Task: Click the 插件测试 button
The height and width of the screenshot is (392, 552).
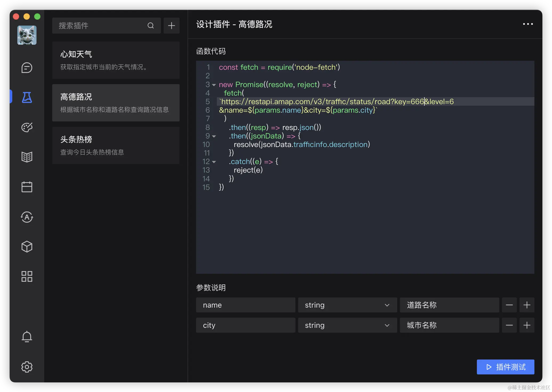Action: (x=505, y=367)
